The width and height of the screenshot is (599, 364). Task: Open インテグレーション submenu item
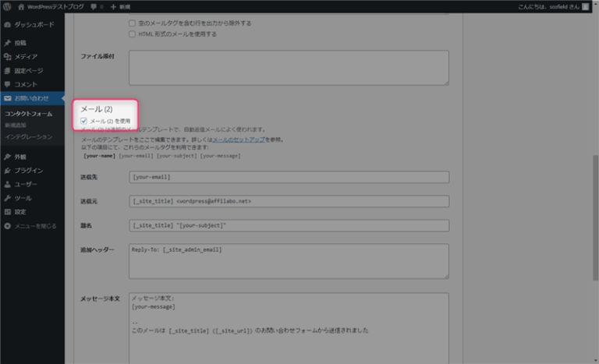pos(29,136)
